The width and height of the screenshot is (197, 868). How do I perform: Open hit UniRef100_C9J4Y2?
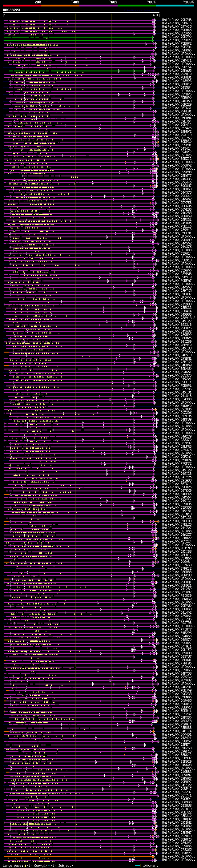coord(177,152)
